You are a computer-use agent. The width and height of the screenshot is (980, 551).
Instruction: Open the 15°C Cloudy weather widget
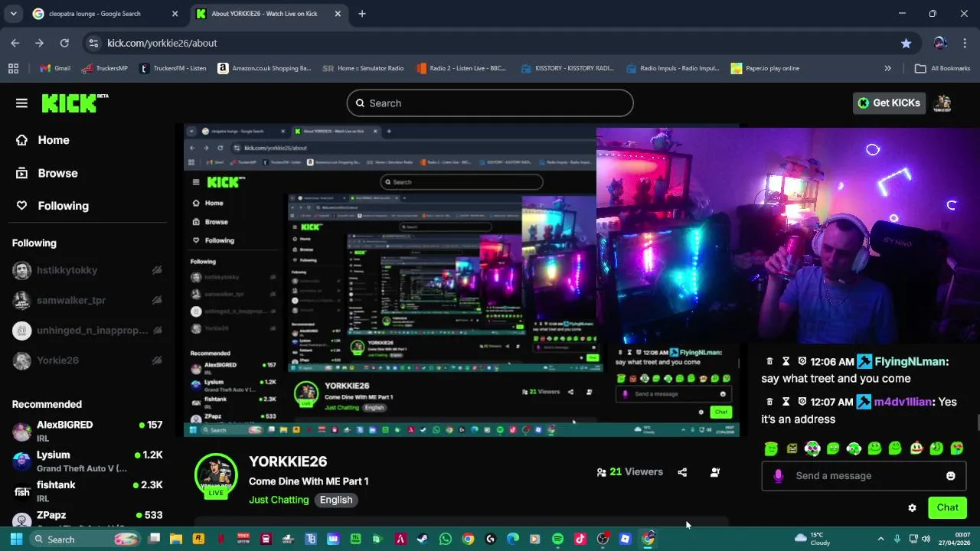click(813, 539)
